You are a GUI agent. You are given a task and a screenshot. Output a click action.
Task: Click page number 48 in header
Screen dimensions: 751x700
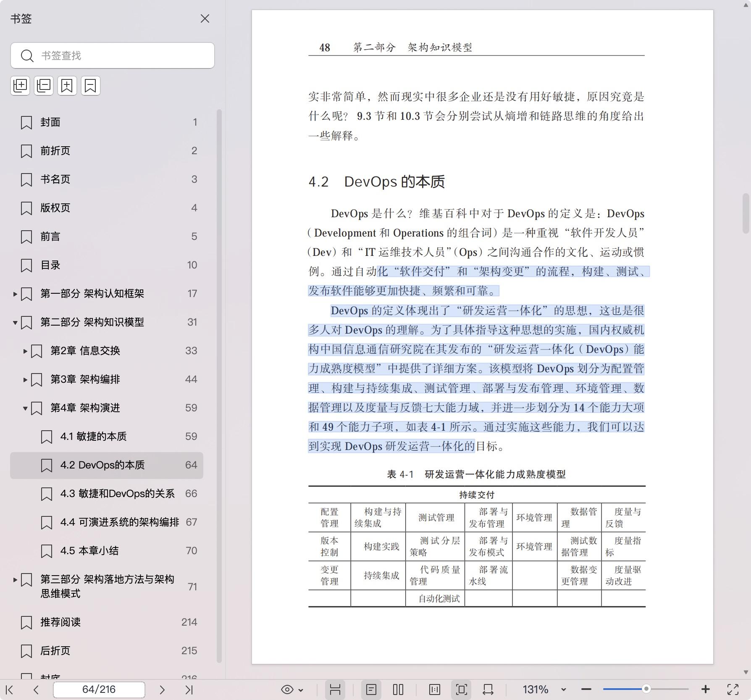325,47
